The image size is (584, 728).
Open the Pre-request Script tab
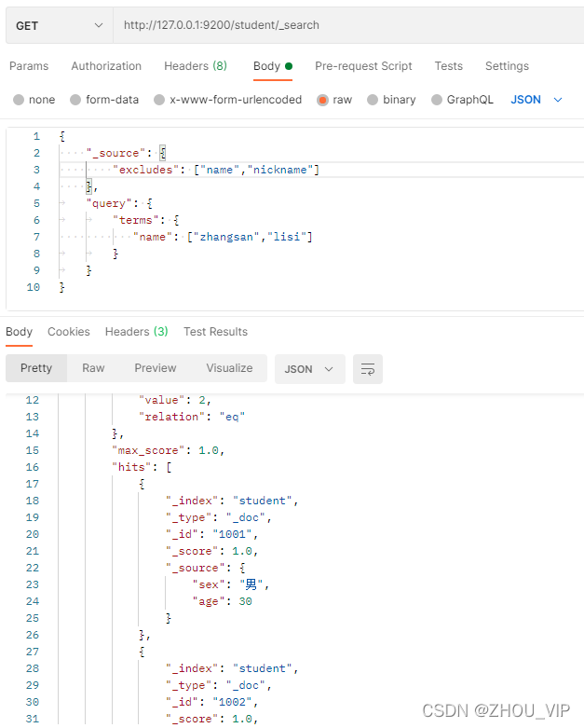click(363, 66)
